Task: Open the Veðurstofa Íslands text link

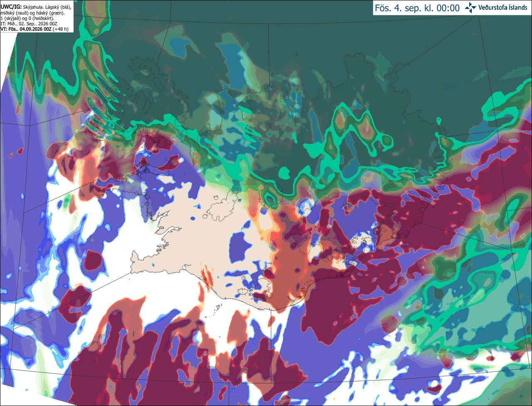Action: coord(503,8)
